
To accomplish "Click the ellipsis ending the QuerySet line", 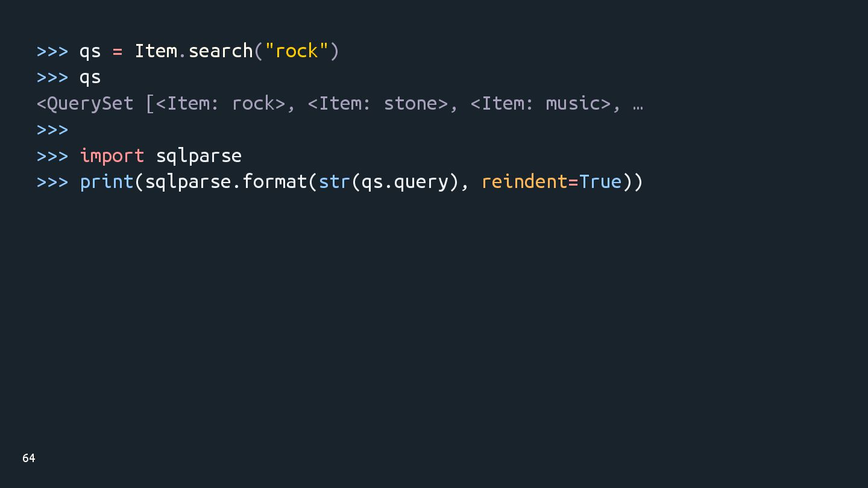I will tap(638, 108).
